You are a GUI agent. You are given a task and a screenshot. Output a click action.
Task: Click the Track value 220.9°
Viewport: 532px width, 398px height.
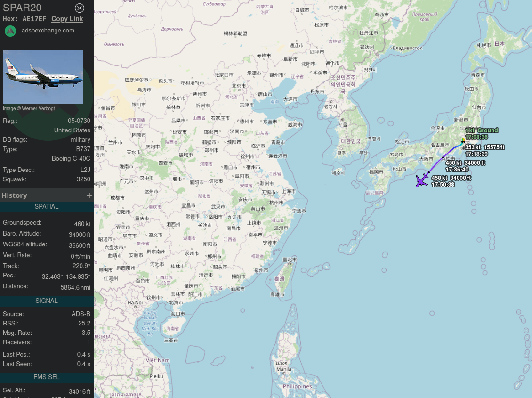click(x=81, y=266)
